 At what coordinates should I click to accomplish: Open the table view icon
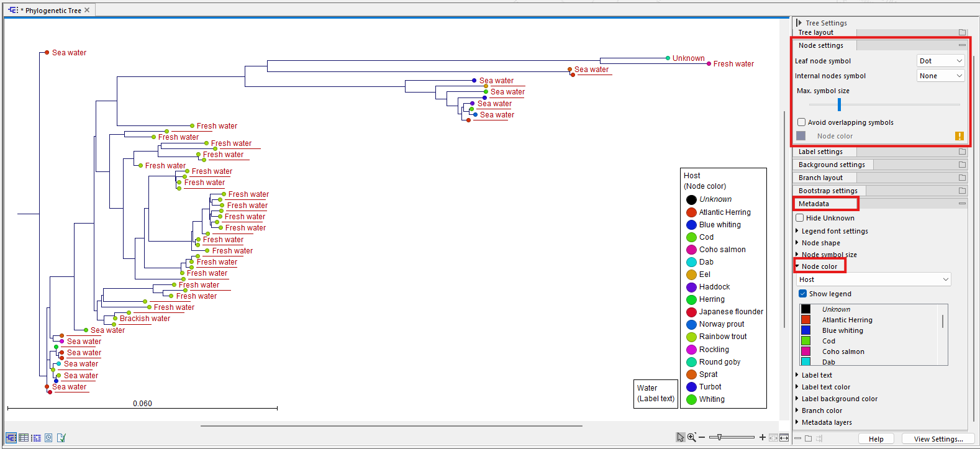[24, 438]
